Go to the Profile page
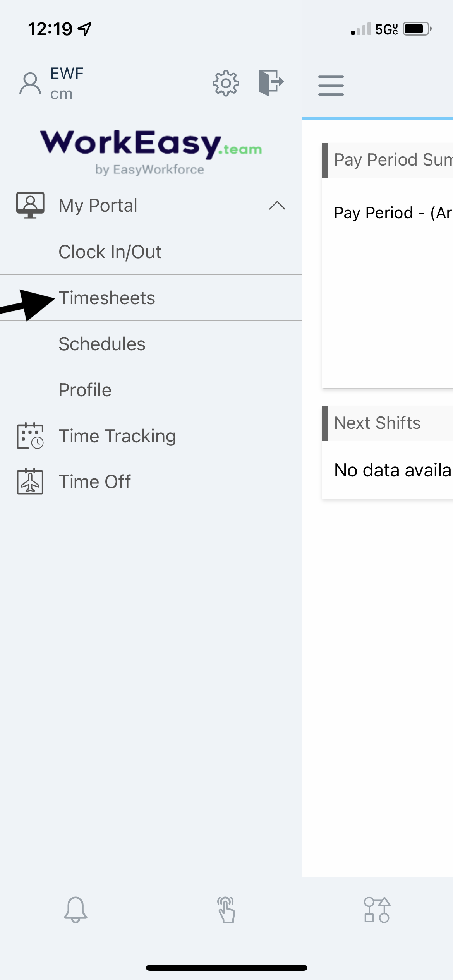Viewport: 453px width, 980px height. tap(84, 389)
